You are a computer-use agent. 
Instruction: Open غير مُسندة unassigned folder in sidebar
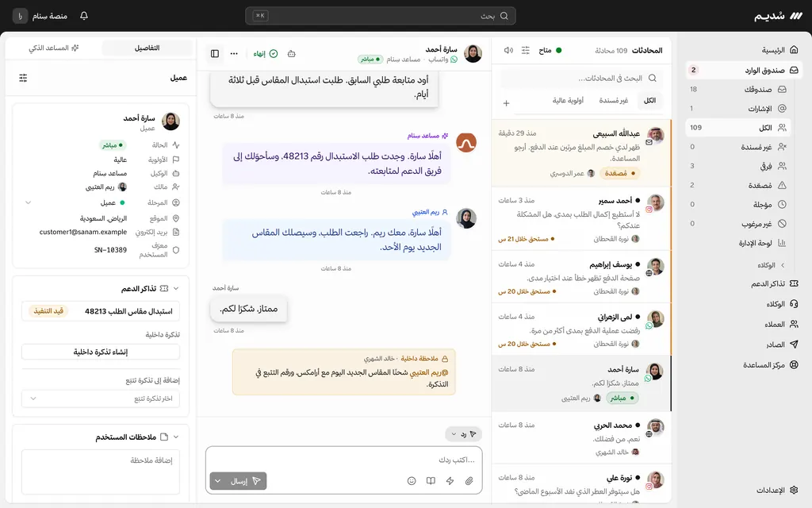pos(738,147)
